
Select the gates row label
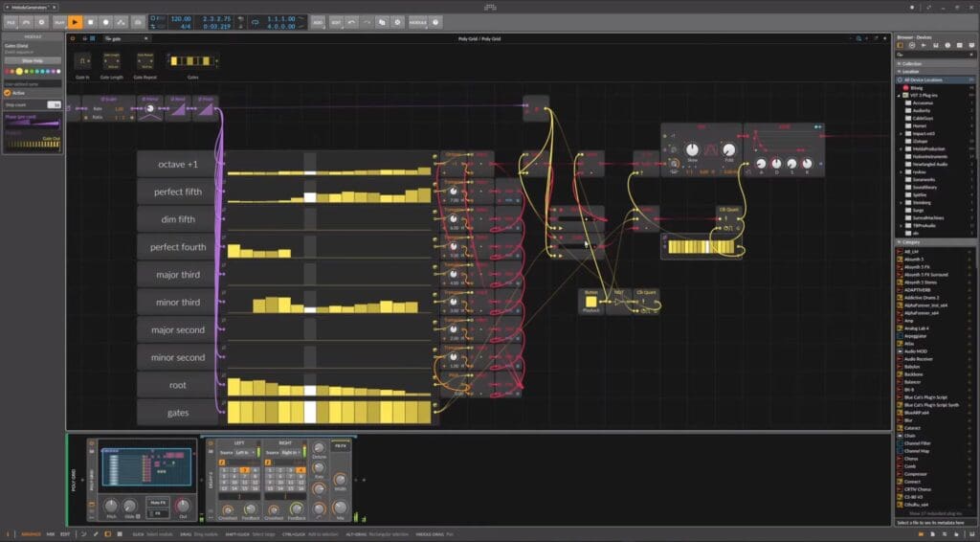tap(177, 413)
